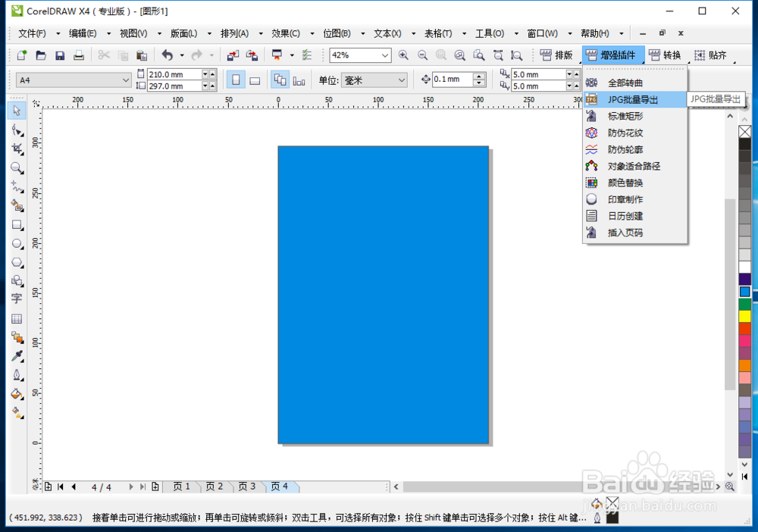
Task: Pick the Eyedropper tool
Action: (17, 356)
